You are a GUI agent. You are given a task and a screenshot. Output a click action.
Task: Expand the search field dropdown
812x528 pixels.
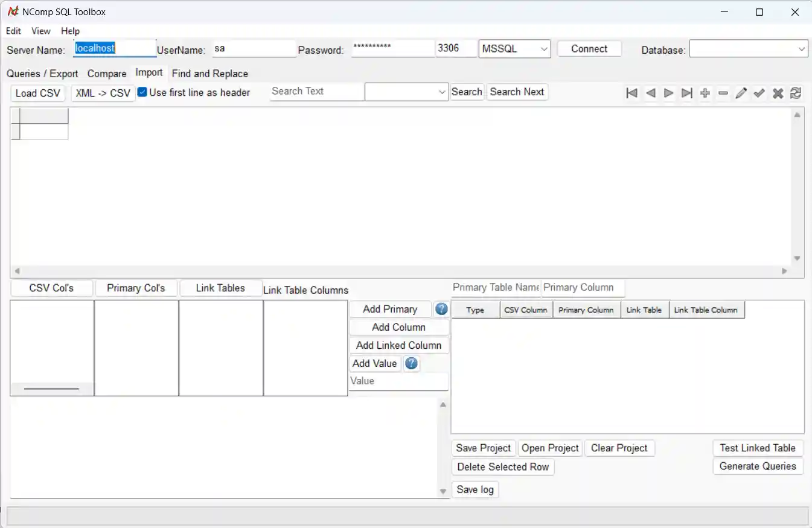click(x=441, y=92)
